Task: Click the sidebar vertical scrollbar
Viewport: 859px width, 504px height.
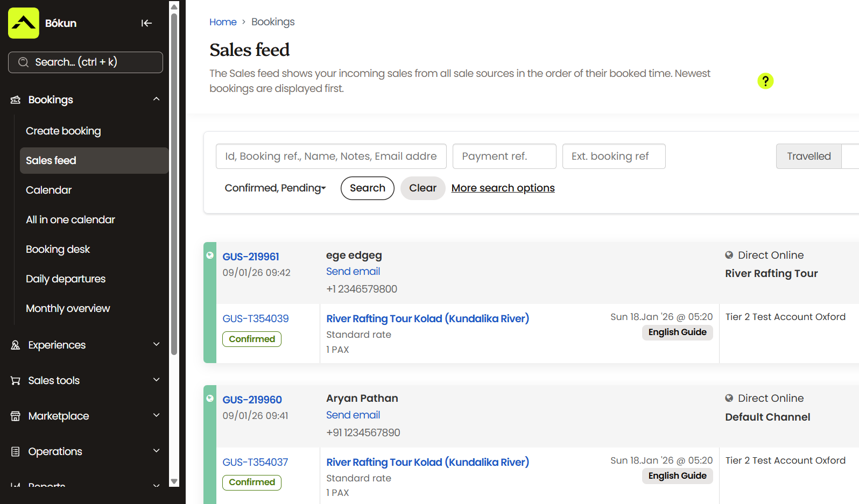Action: point(174,183)
